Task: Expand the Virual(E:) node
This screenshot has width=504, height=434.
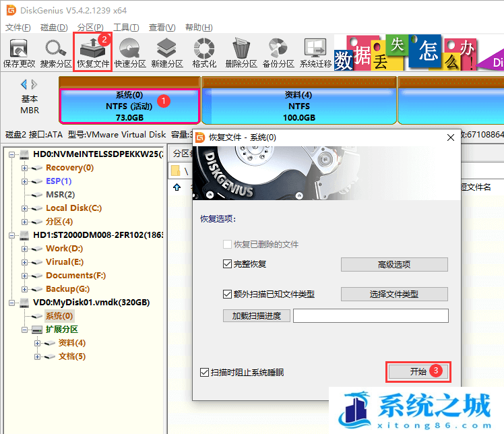Action: point(24,262)
